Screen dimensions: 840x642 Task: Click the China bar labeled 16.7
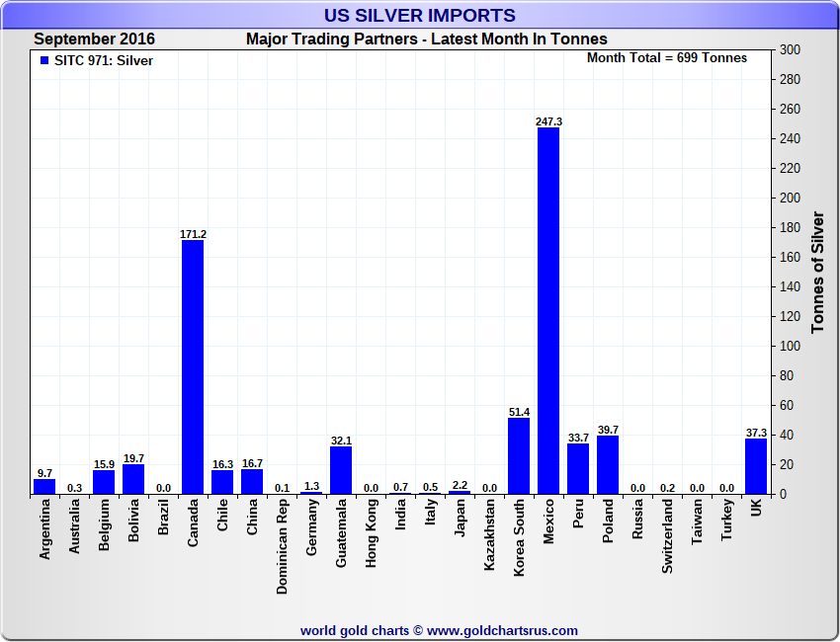[252, 482]
